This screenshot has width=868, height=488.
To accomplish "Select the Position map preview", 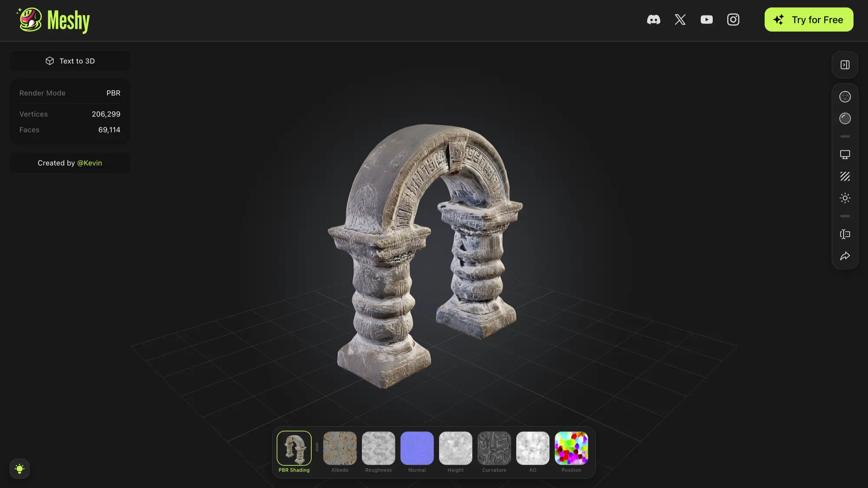I will (x=571, y=448).
